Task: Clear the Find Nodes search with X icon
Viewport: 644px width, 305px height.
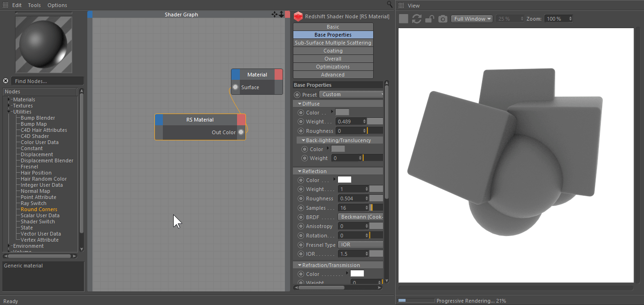Action: [6, 81]
